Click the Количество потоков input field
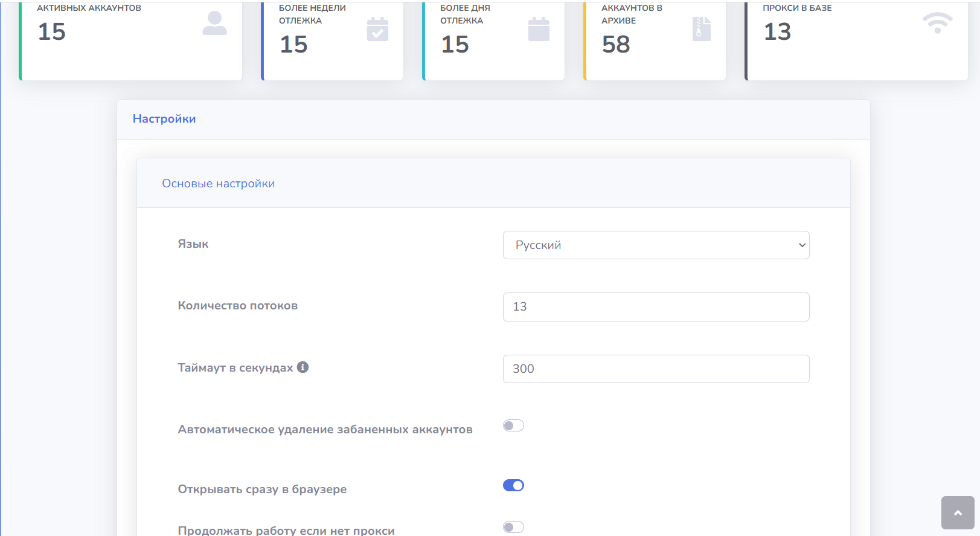The image size is (980, 536). pos(656,307)
